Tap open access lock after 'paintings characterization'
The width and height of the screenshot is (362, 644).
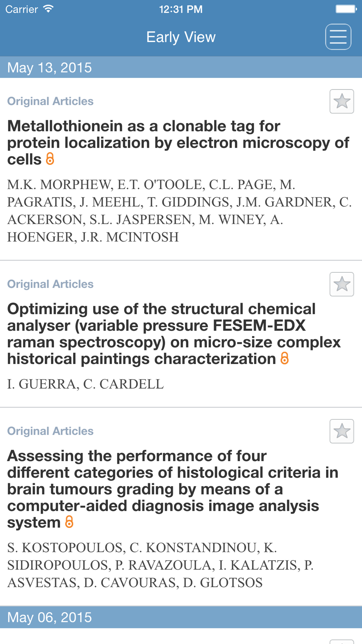285,358
